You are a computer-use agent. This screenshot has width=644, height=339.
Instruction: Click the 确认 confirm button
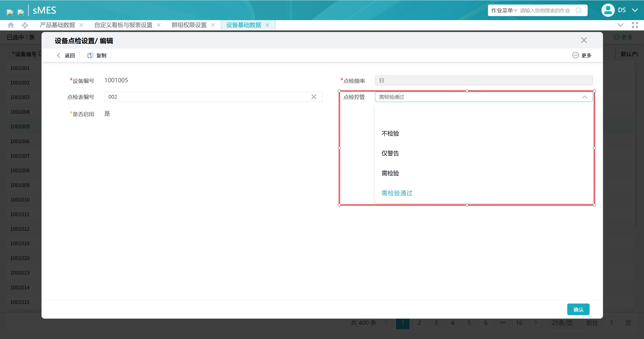tap(578, 310)
